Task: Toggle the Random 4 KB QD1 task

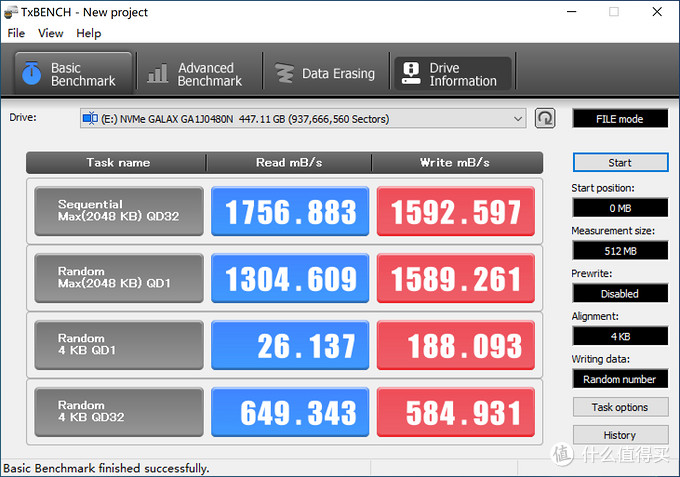Action: (x=119, y=345)
